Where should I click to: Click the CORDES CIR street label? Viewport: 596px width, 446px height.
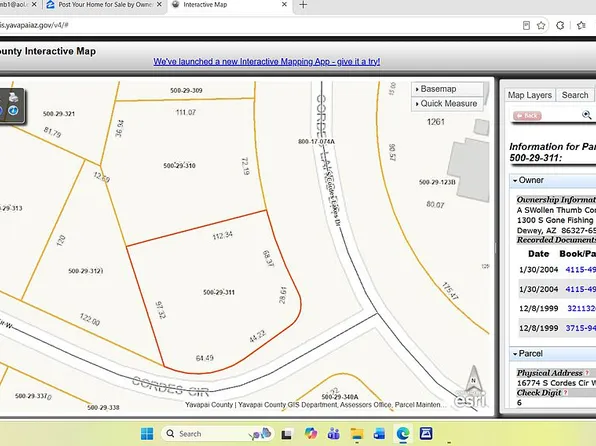pyautogui.click(x=171, y=386)
